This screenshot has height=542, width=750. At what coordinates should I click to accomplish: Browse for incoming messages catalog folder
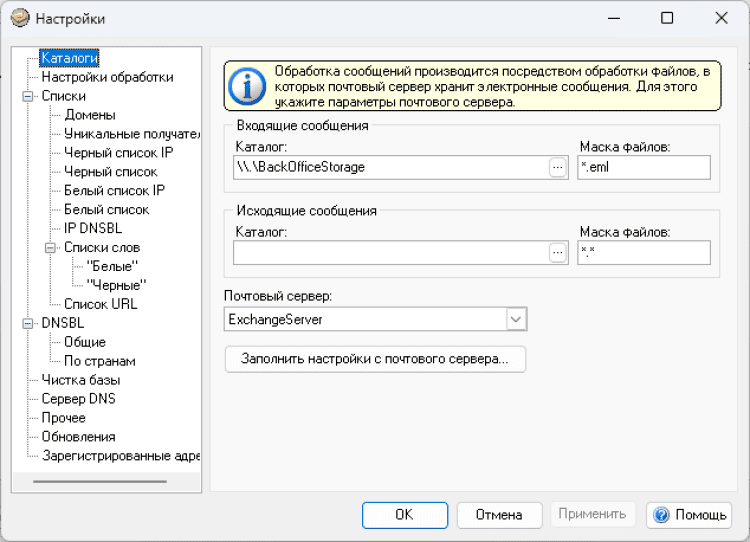coord(557,167)
